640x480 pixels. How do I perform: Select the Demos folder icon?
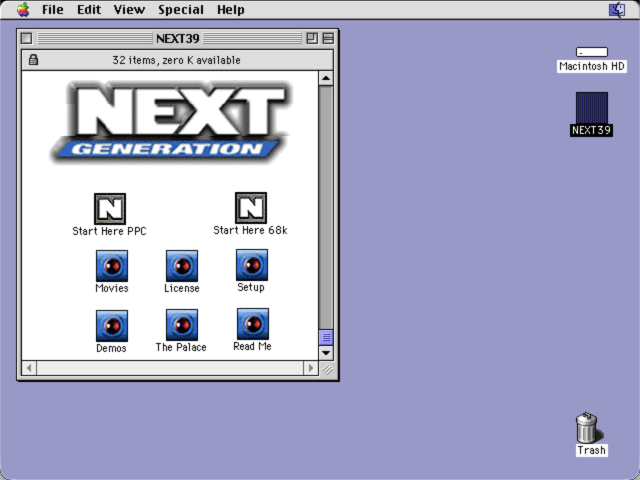click(112, 326)
